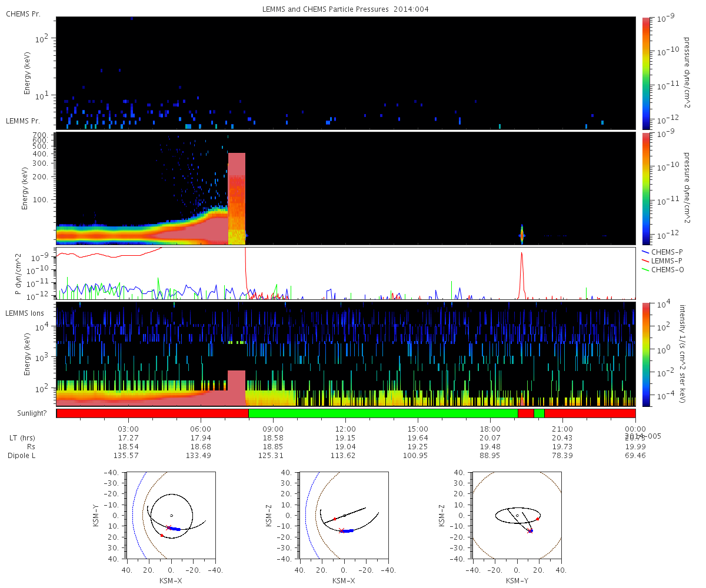Click the tall pink saturated block in LEMMS pressure panel
This screenshot has width=706, height=588.
point(237,198)
